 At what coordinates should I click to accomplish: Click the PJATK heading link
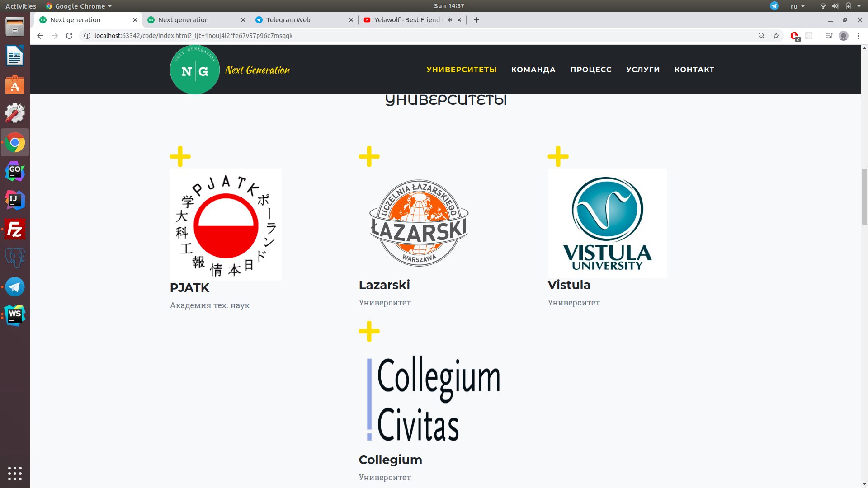coord(189,288)
